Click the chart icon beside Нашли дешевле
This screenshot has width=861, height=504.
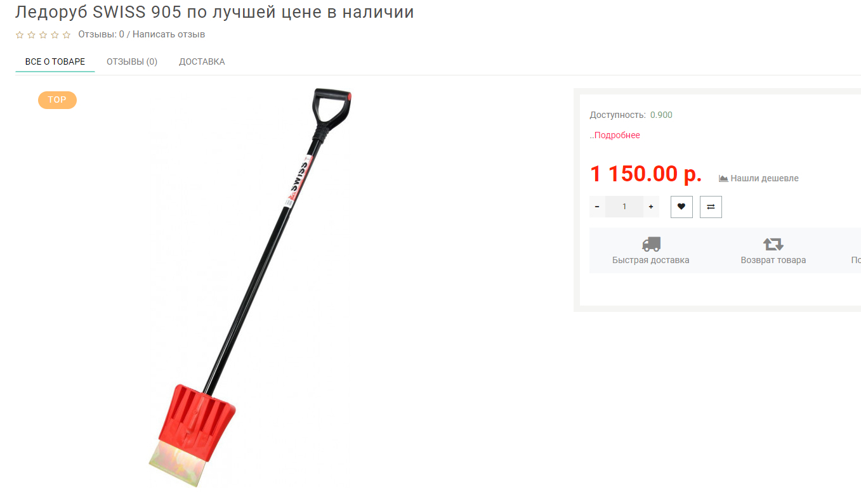pos(723,178)
